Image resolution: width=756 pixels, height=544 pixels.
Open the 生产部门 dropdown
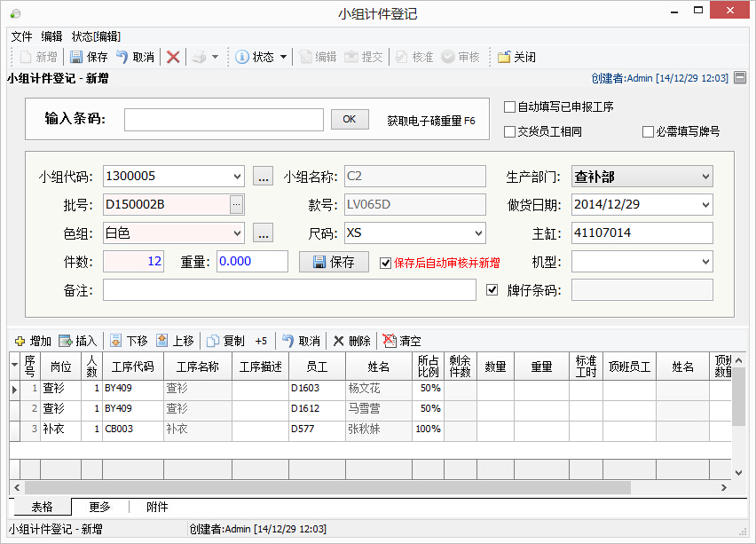[705, 177]
